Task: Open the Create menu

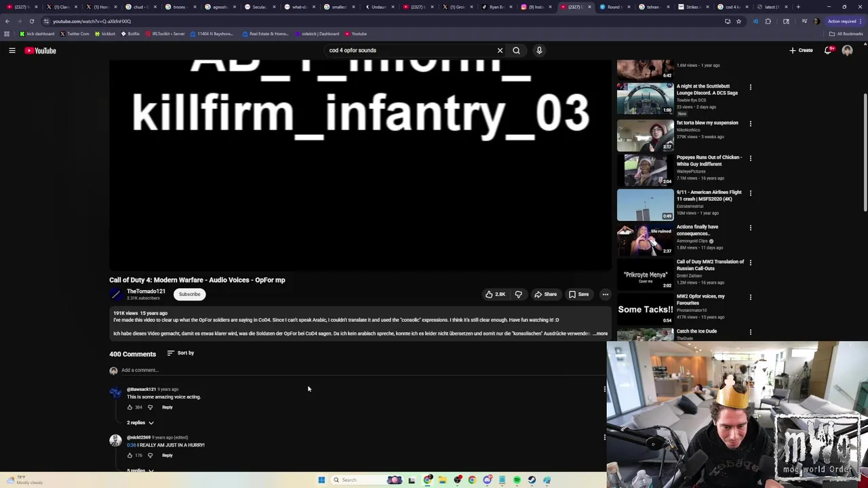Action: tap(801, 50)
